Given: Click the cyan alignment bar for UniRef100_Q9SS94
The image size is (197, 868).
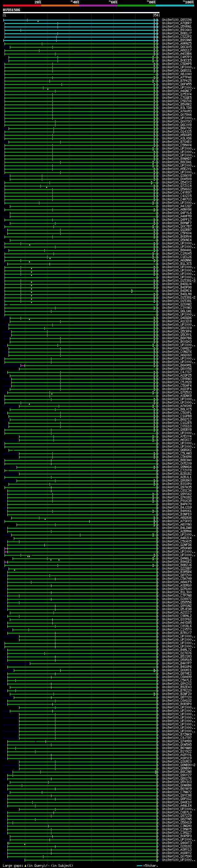Looking at the screenshot, I should pyautogui.click(x=81, y=20).
